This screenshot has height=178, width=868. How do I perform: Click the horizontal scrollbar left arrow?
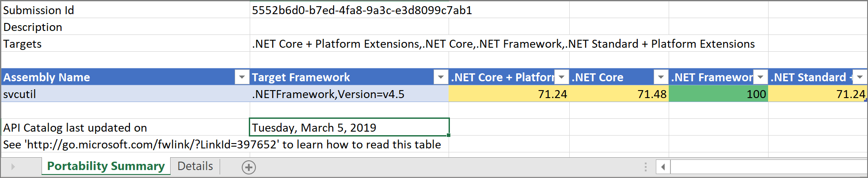(663, 167)
